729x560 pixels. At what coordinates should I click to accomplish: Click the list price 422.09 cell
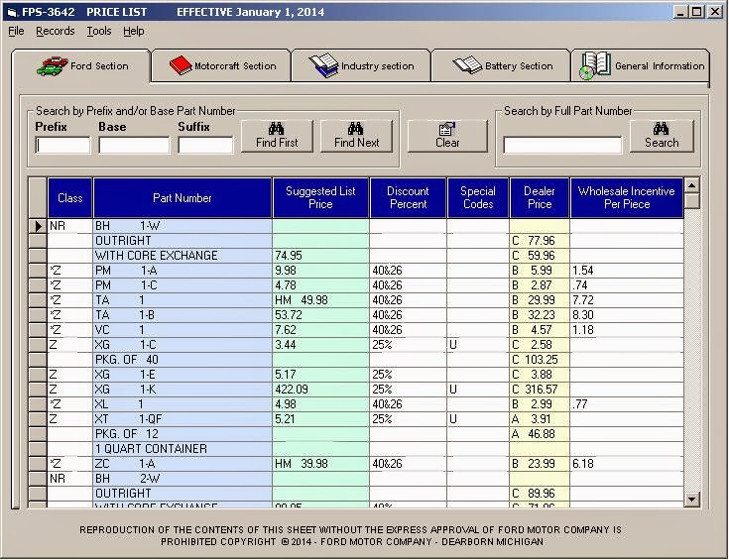[320, 390]
